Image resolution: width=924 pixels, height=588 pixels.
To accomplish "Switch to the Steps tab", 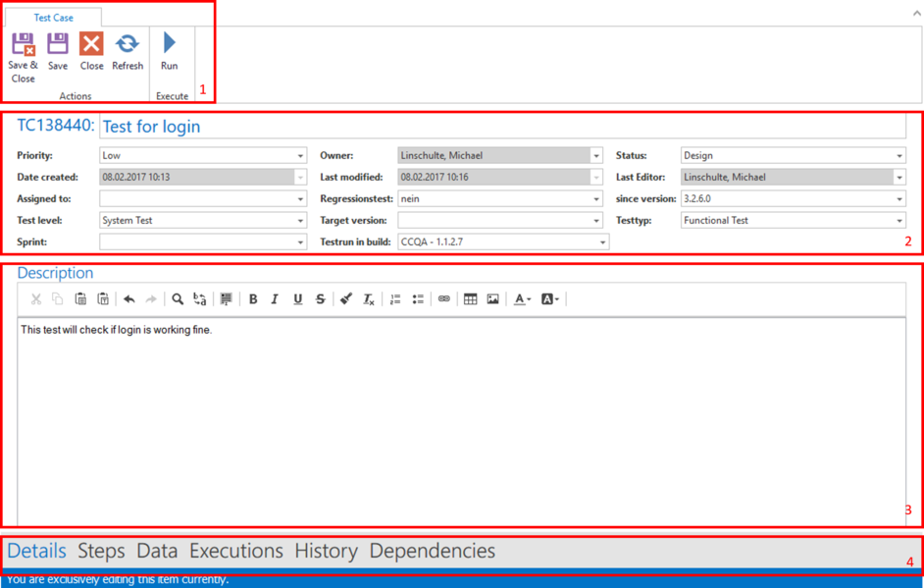I will click(x=101, y=552).
